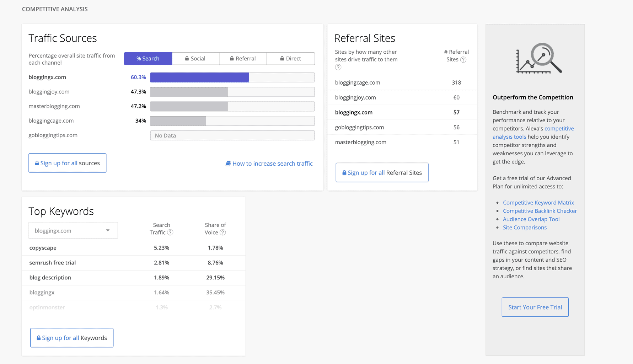
Task: Select bloggingx.com in Traffic Sources list
Action: click(47, 77)
